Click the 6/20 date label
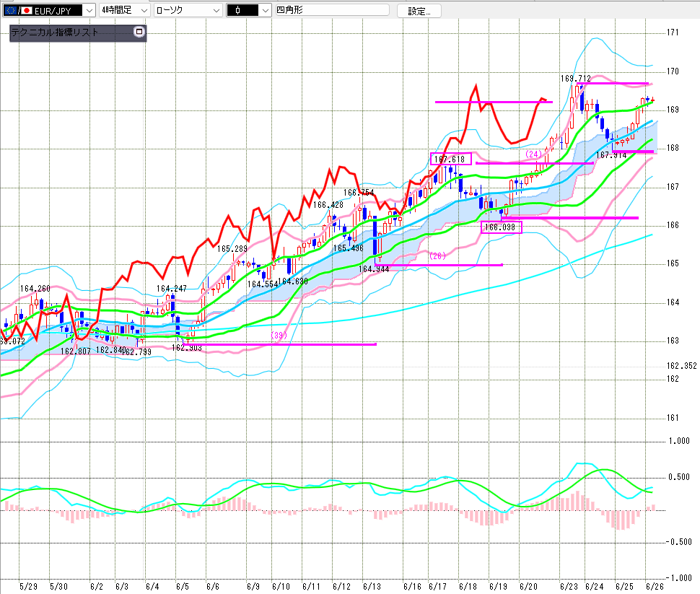 (x=528, y=586)
